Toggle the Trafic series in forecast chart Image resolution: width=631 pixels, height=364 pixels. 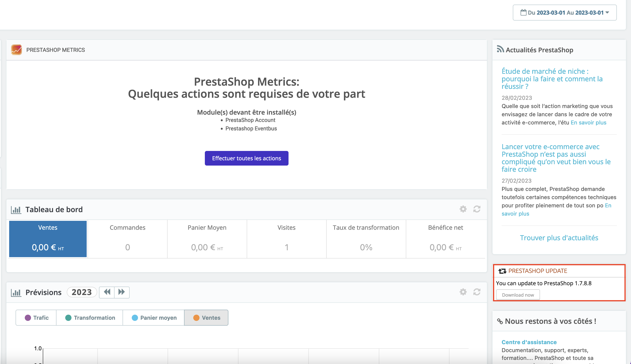[36, 318]
